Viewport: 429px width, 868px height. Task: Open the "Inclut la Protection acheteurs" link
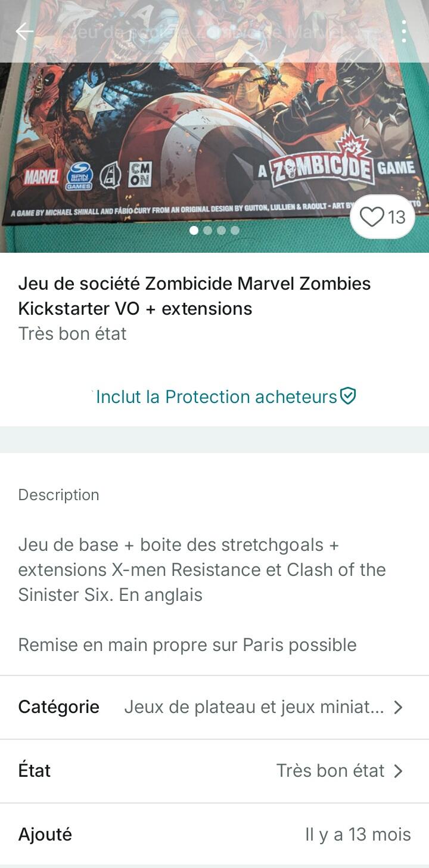pos(217,396)
